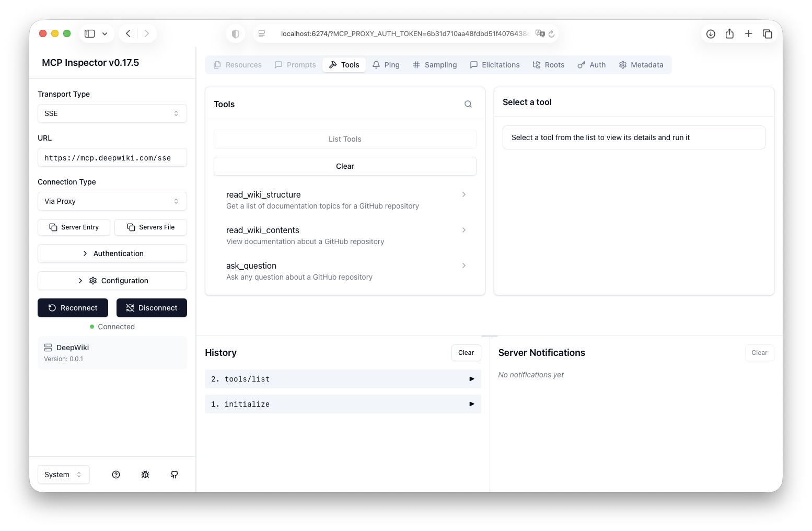The height and width of the screenshot is (531, 812).
Task: Click the bug report icon
Action: pyautogui.click(x=145, y=475)
